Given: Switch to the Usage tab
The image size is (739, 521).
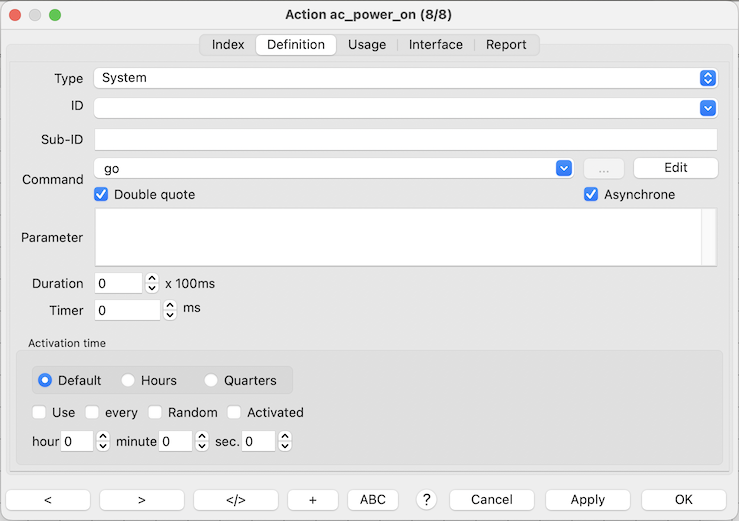Looking at the screenshot, I should (x=367, y=44).
